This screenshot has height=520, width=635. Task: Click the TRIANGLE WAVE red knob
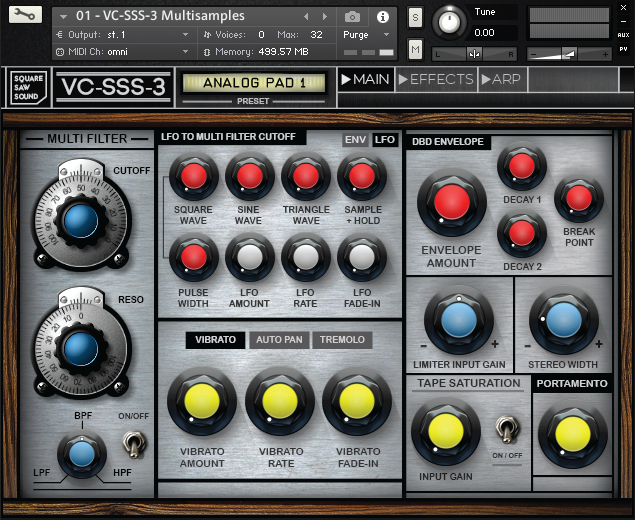306,176
